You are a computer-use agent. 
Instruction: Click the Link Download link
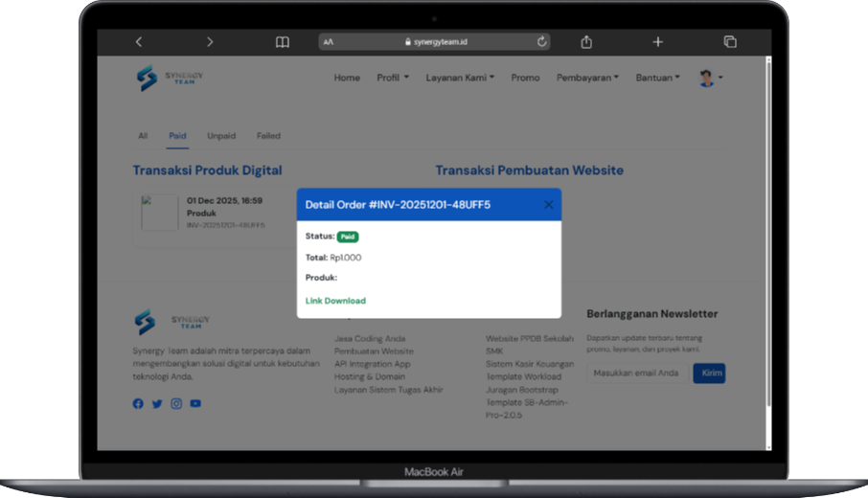(x=335, y=301)
